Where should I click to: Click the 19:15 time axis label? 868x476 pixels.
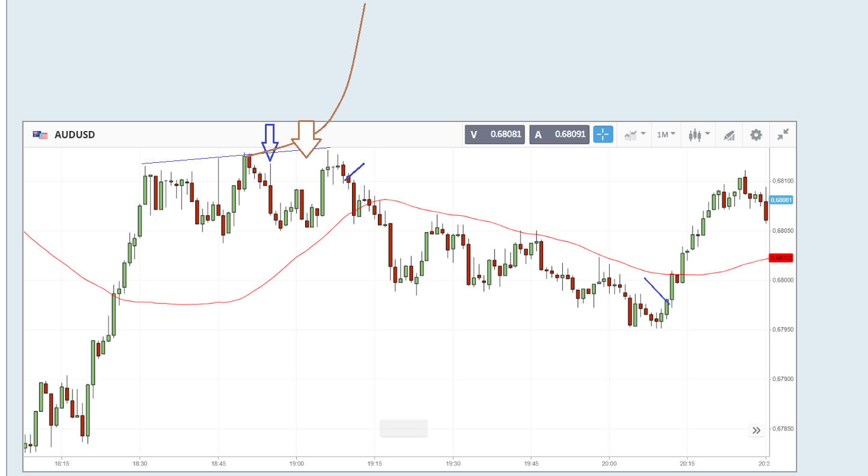click(x=375, y=464)
